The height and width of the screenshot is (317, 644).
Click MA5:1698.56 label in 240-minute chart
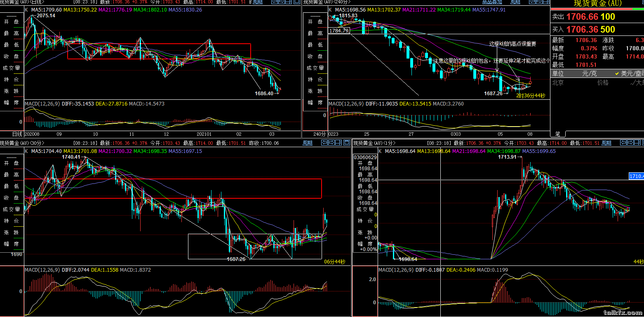tap(350, 10)
